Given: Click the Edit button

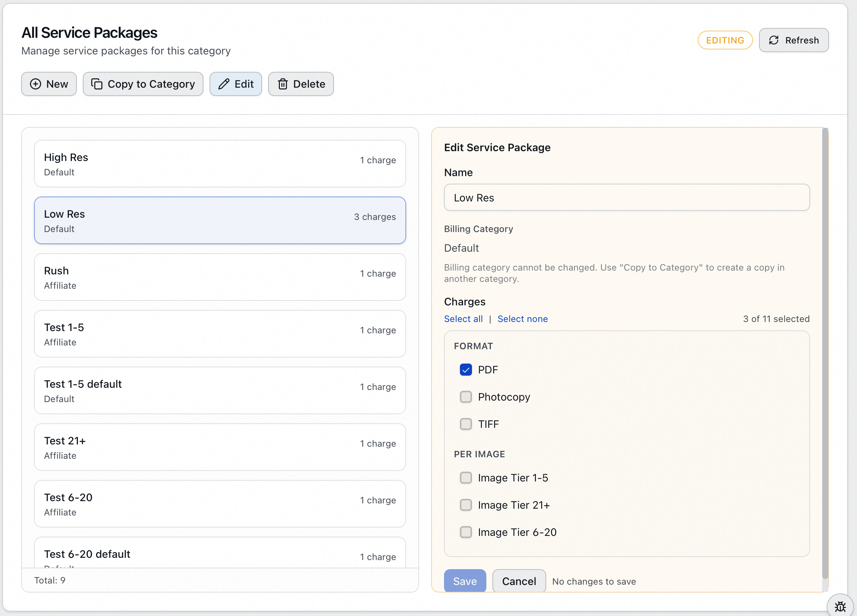Looking at the screenshot, I should click(236, 84).
